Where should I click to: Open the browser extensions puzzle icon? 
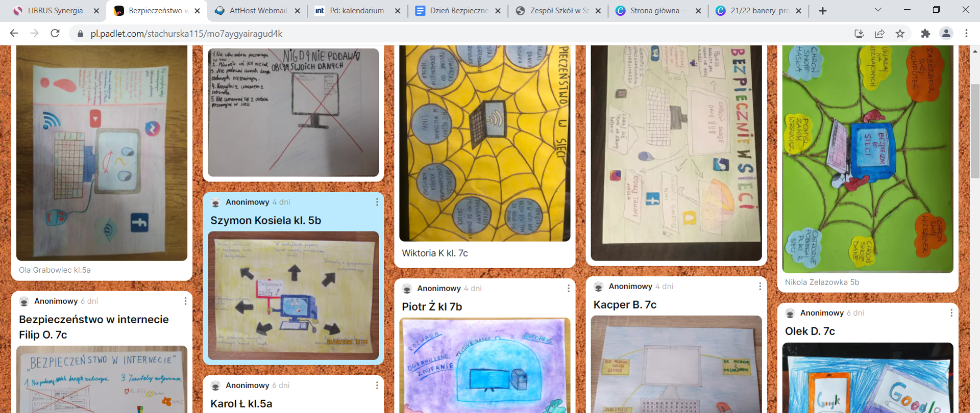pyautogui.click(x=925, y=33)
